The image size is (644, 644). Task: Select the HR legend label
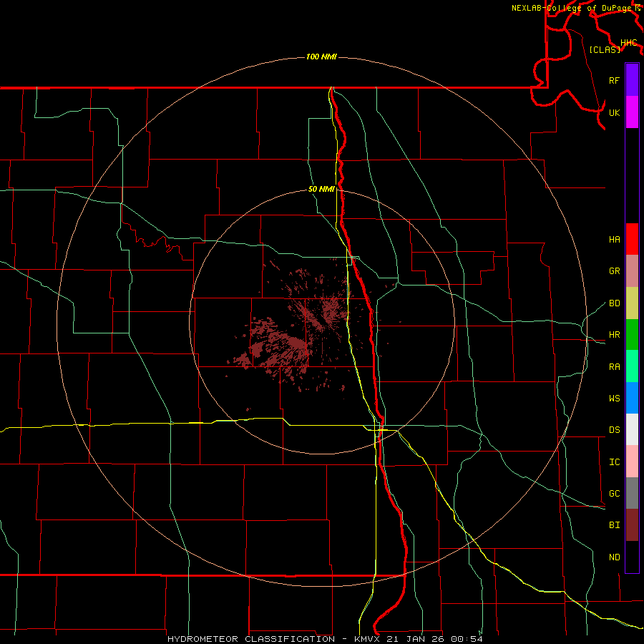614,335
